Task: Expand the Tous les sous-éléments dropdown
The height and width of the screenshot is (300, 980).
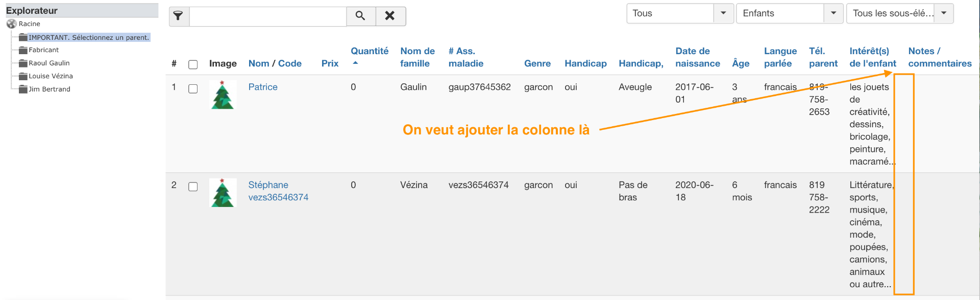Action: coord(944,13)
